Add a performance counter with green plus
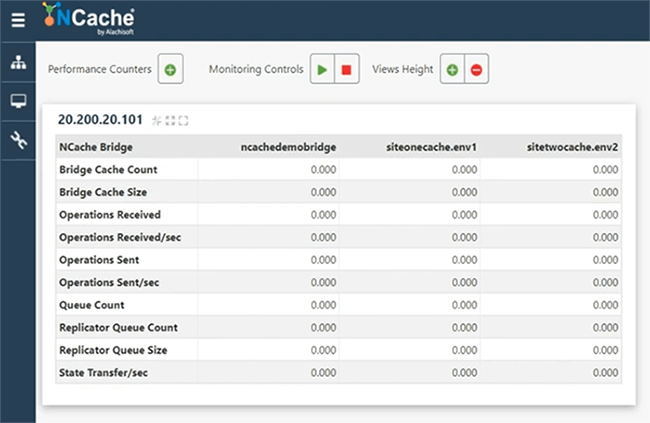Viewport: 650px width, 423px height. (x=170, y=69)
